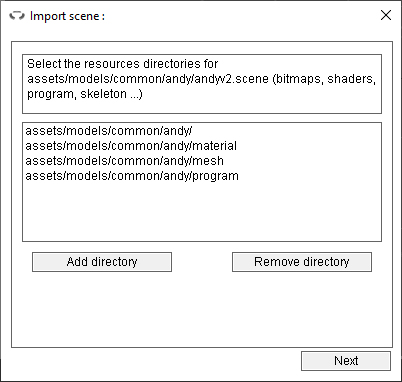Close the Import scene dialog
This screenshot has width=402, height=382.
point(386,15)
